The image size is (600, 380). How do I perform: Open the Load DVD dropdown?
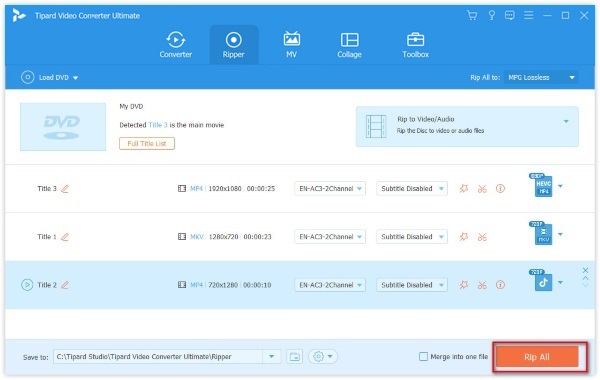75,78
